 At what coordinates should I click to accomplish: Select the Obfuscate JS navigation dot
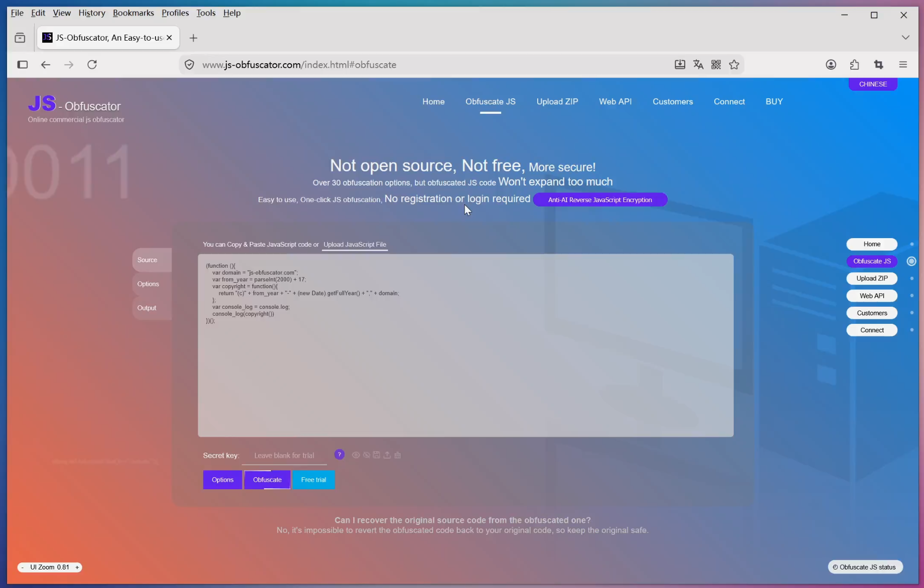[x=911, y=261]
